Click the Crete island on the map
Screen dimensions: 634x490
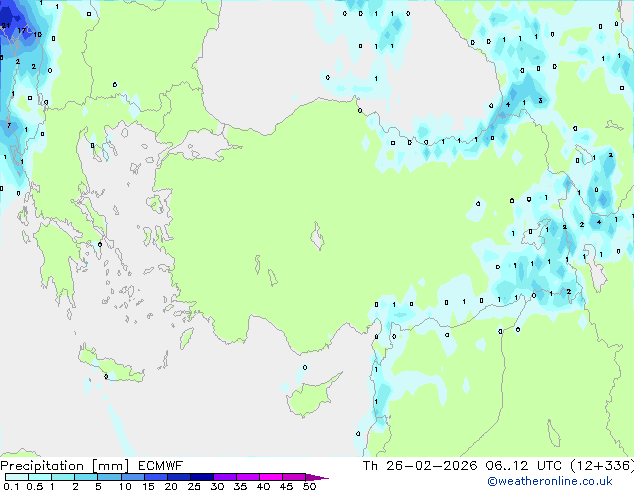click(x=111, y=365)
